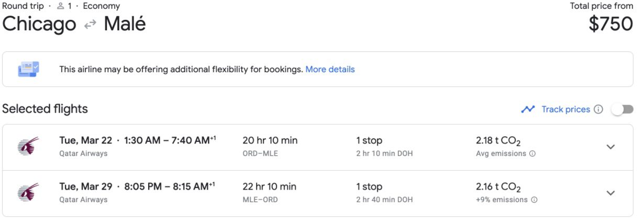Click the booking flexibility ticket icon
This screenshot has width=644, height=221.
click(28, 69)
